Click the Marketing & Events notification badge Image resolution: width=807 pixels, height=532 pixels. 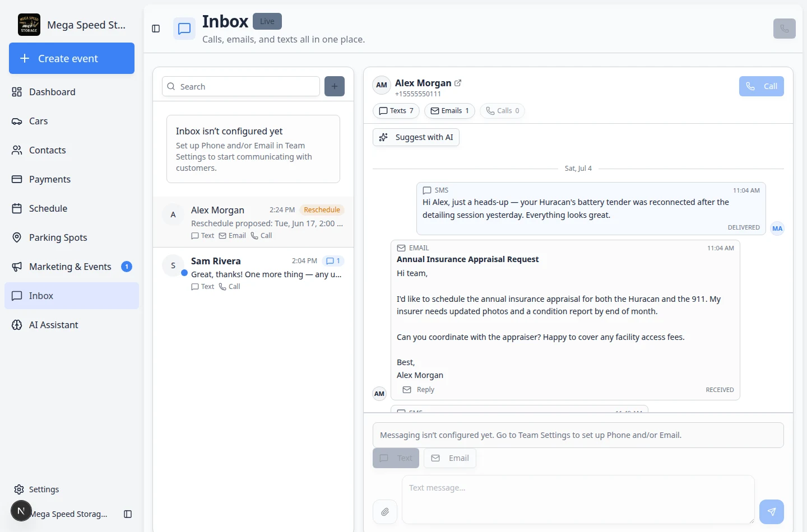pyautogui.click(x=127, y=267)
